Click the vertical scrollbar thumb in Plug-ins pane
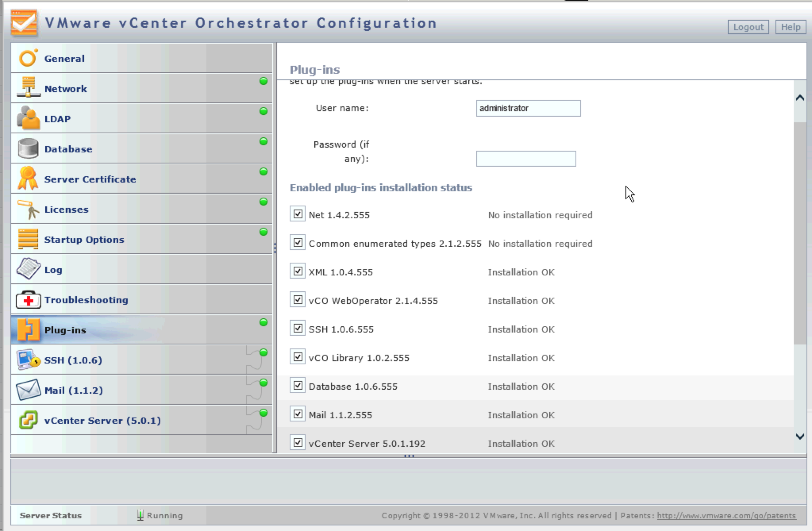The height and width of the screenshot is (531, 812). (800, 234)
